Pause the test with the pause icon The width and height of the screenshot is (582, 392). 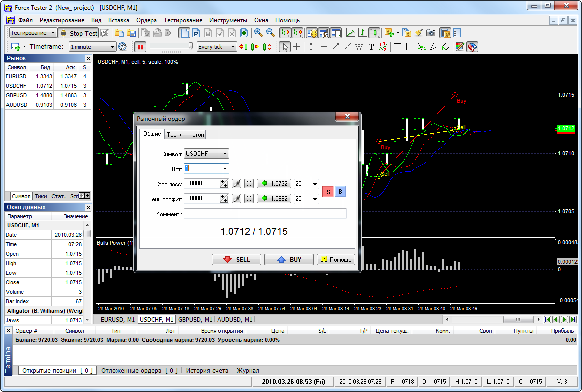141,46
